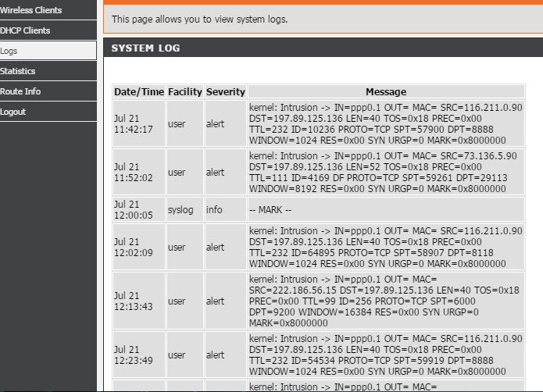This screenshot has width=543, height=392.
Task: Click the Facility column header
Action: [x=184, y=92]
